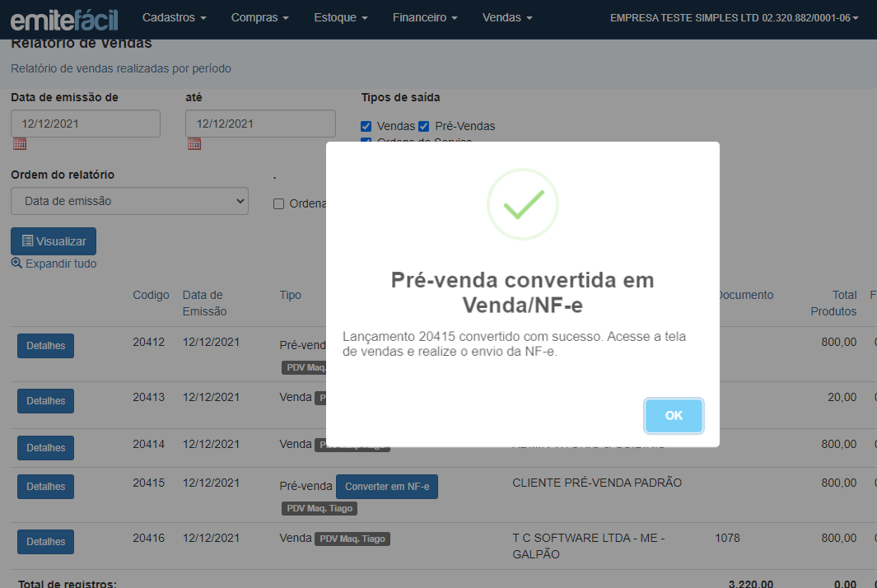Viewport: 877px width, 588px height.
Task: Click the 'PDV Maq. Tiago' badge on row 20416
Action: (x=352, y=539)
